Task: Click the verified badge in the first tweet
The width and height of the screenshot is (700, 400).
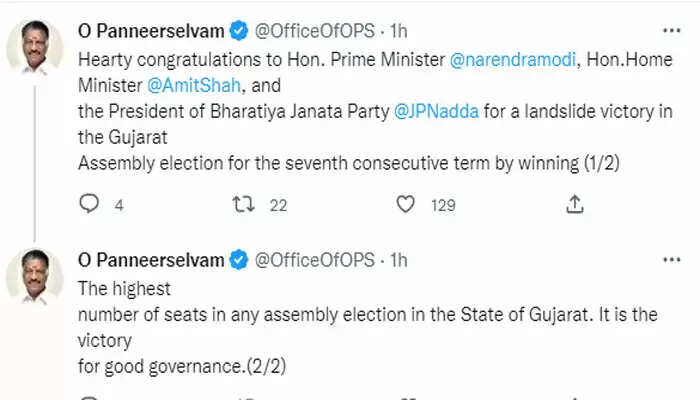Action: tap(239, 32)
